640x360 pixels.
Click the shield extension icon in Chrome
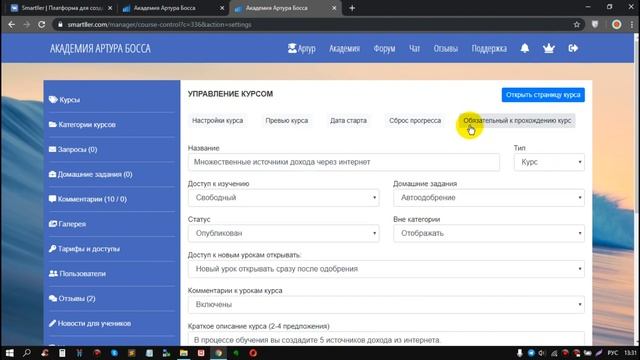(595, 24)
